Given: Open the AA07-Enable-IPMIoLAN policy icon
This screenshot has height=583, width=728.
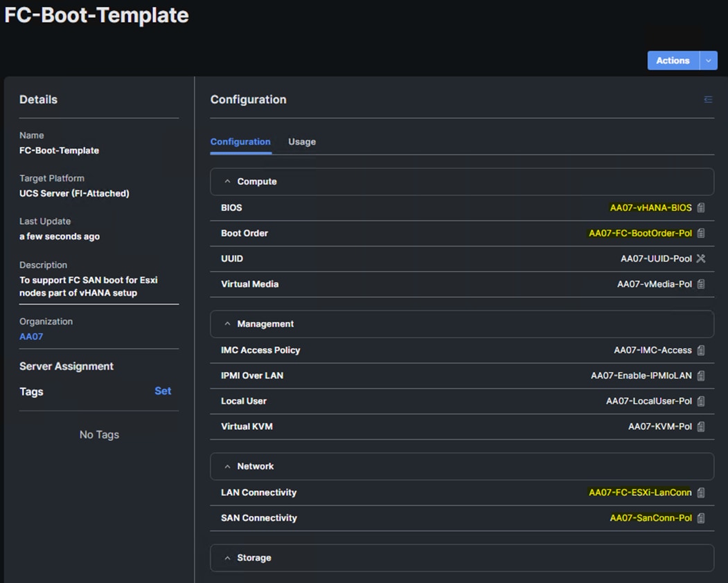Looking at the screenshot, I should coord(701,375).
